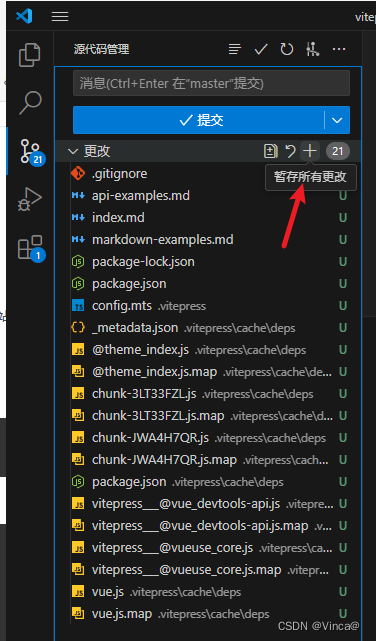The width and height of the screenshot is (376, 641).
Task: Click the checkmark commit icon in header
Action: point(261,49)
